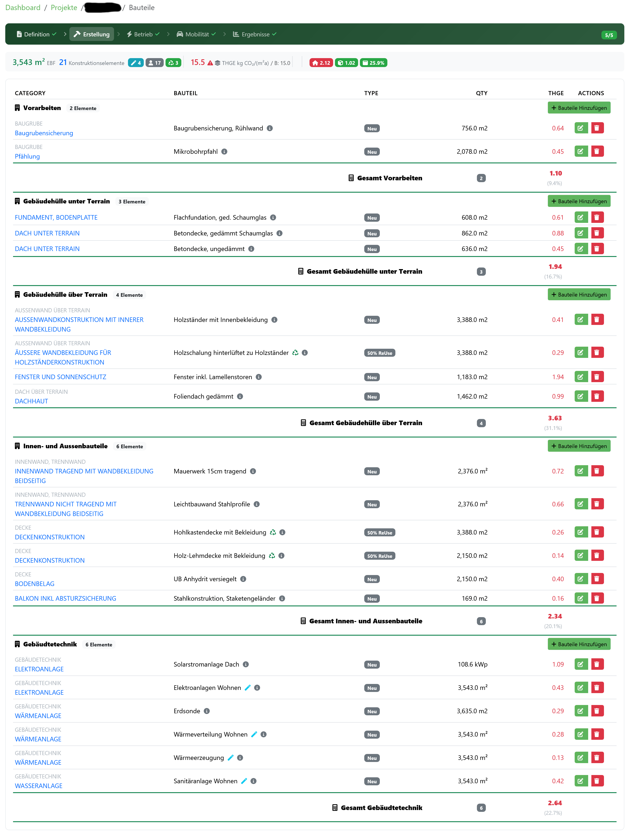
Task: Click the red trash icon for Fenster inkl. Lamellenstoren
Action: point(597,376)
